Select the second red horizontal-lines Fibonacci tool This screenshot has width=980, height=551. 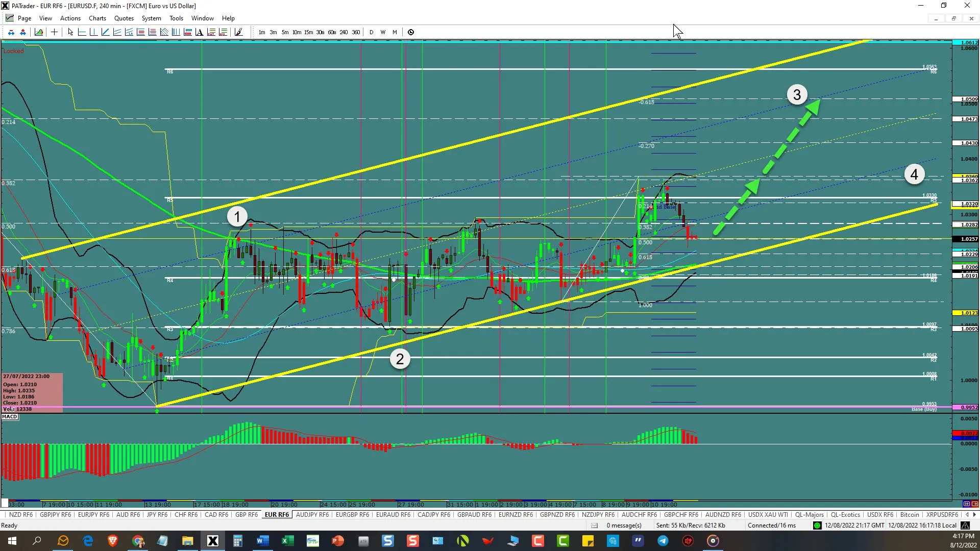click(x=152, y=32)
